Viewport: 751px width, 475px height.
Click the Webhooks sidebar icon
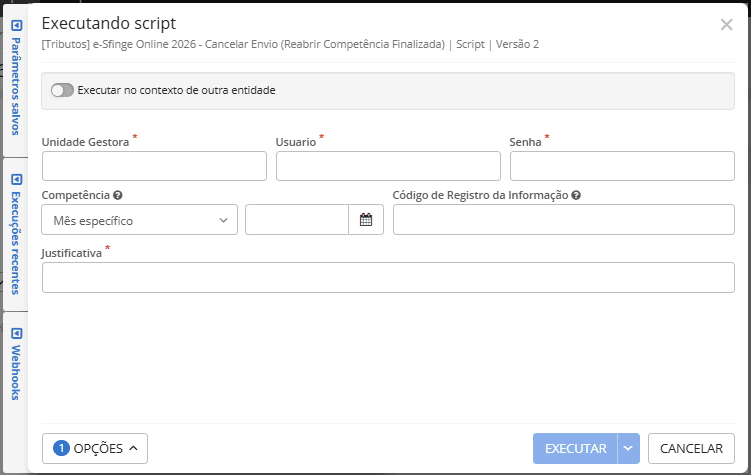point(15,334)
